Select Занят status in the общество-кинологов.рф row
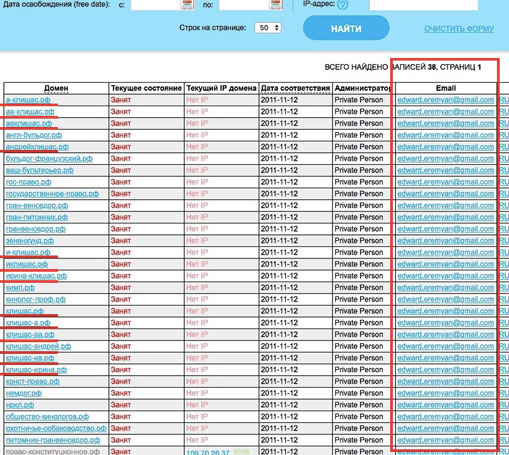 pyautogui.click(x=121, y=417)
